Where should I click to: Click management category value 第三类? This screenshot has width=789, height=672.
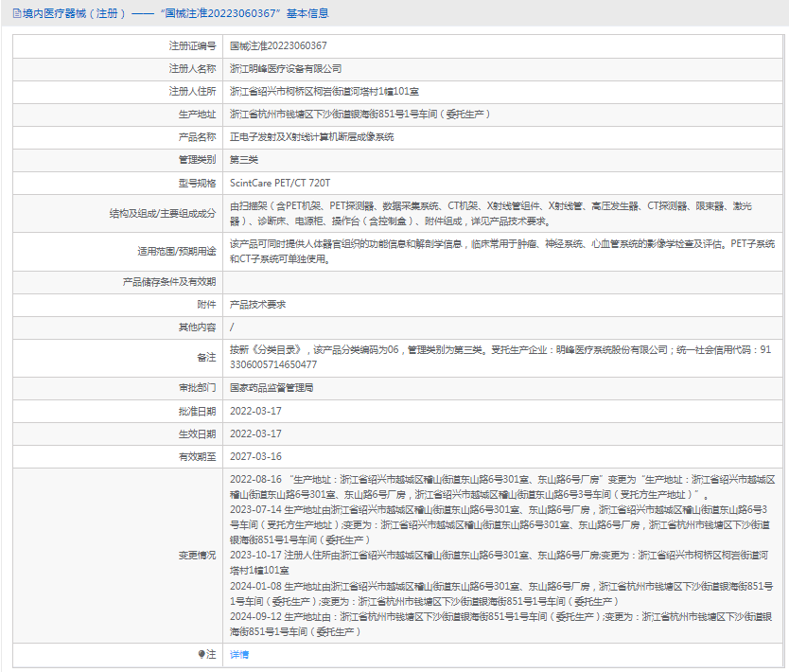click(x=244, y=160)
